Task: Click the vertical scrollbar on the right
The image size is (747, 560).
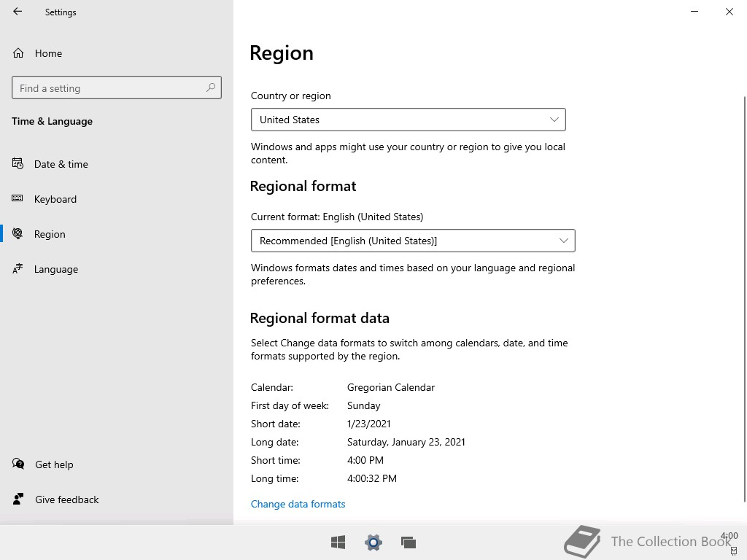Action: pyautogui.click(x=745, y=299)
